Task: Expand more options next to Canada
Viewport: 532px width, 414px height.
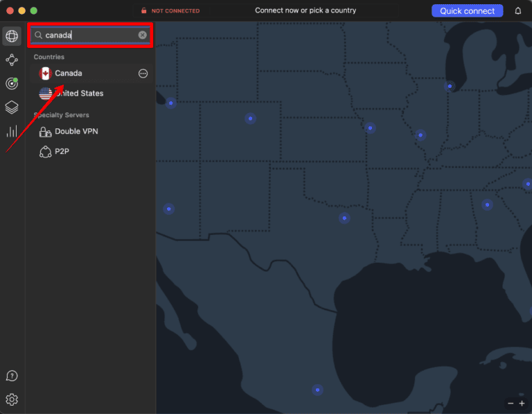Action: point(143,74)
